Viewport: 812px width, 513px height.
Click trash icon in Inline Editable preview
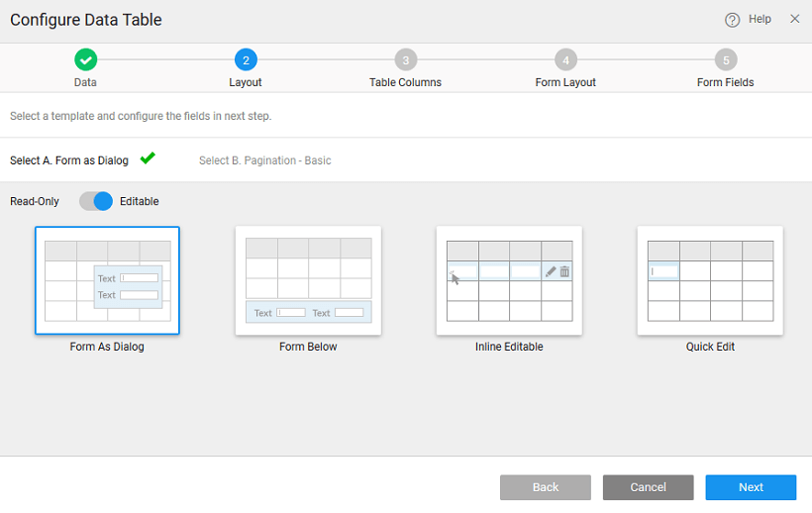pos(564,271)
